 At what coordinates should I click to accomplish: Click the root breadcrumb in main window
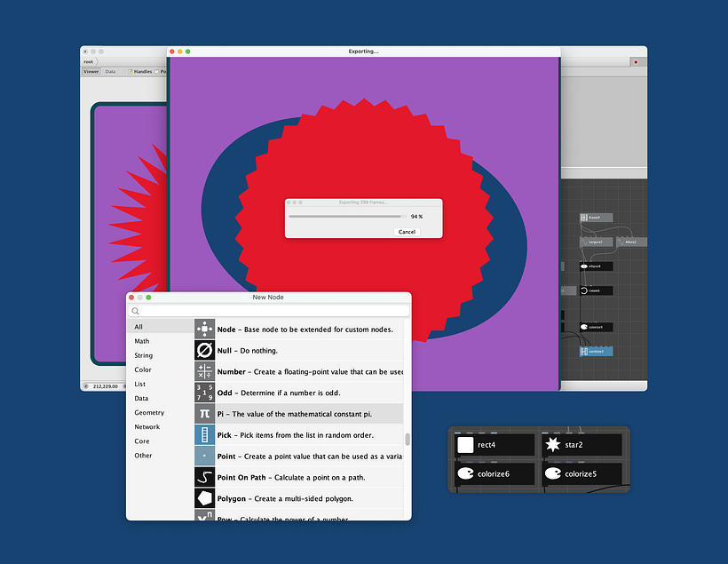pyautogui.click(x=88, y=62)
